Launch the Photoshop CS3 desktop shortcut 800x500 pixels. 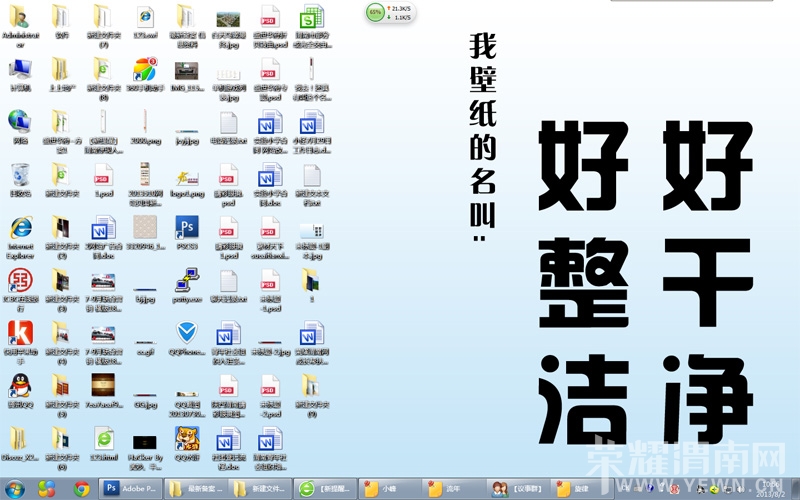186,228
